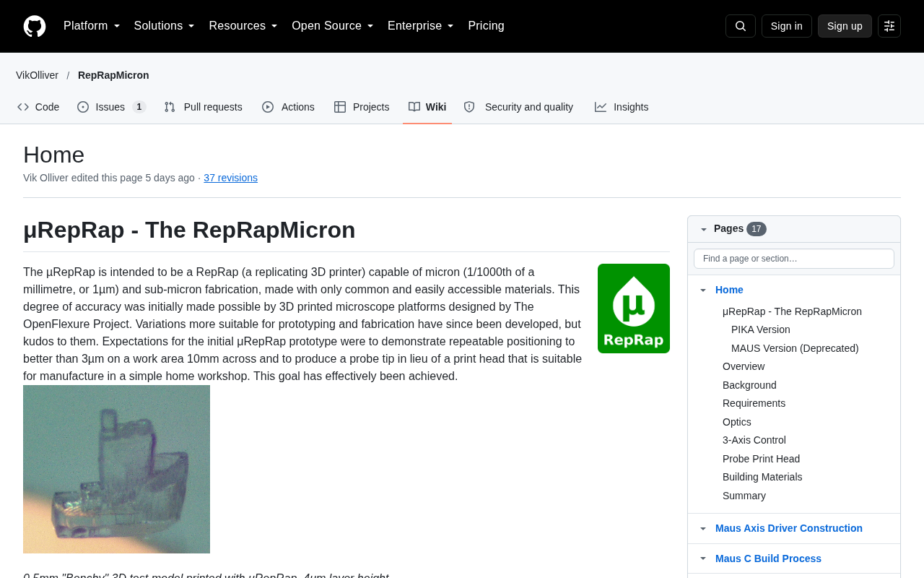Click the Code tab icon
Image resolution: width=924 pixels, height=578 pixels.
click(x=23, y=107)
